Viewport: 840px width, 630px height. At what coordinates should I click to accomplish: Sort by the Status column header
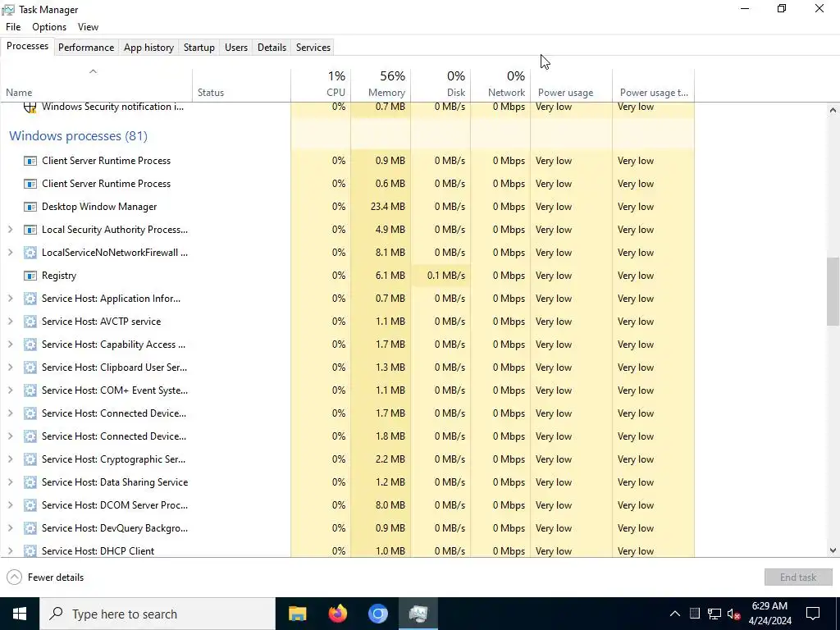point(242,84)
